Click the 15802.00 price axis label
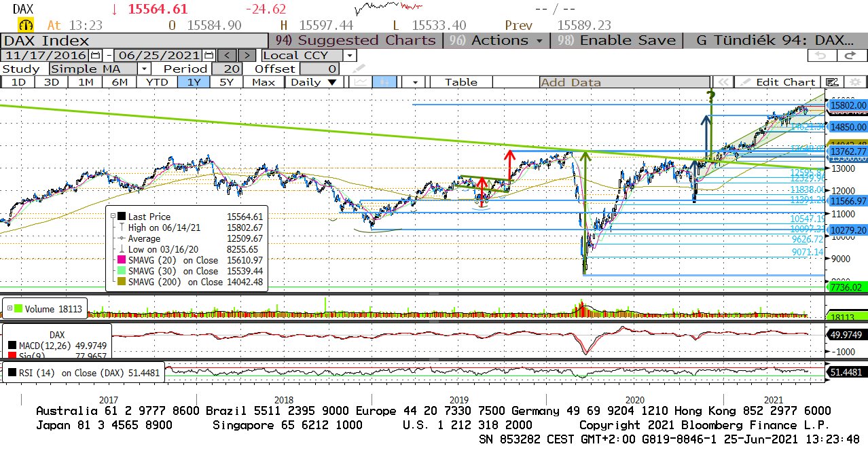Image resolution: width=868 pixels, height=455 pixels. click(x=847, y=105)
